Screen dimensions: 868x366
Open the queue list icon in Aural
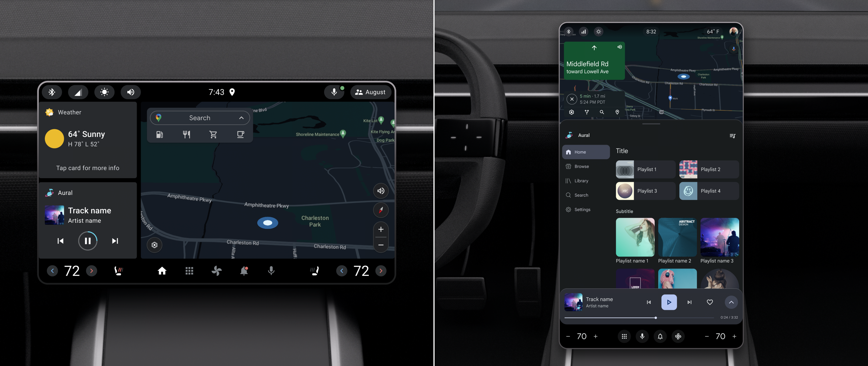(x=732, y=136)
